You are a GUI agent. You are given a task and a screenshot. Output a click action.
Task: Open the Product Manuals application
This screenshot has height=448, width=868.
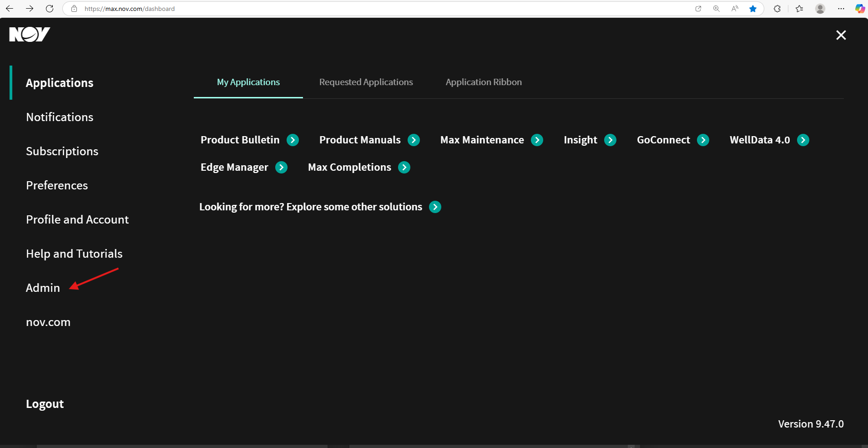pyautogui.click(x=360, y=140)
